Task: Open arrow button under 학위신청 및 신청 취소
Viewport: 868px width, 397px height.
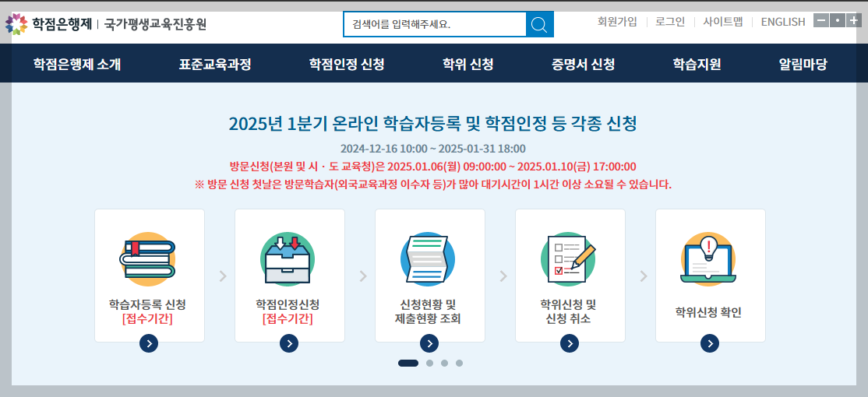Action: (x=569, y=343)
